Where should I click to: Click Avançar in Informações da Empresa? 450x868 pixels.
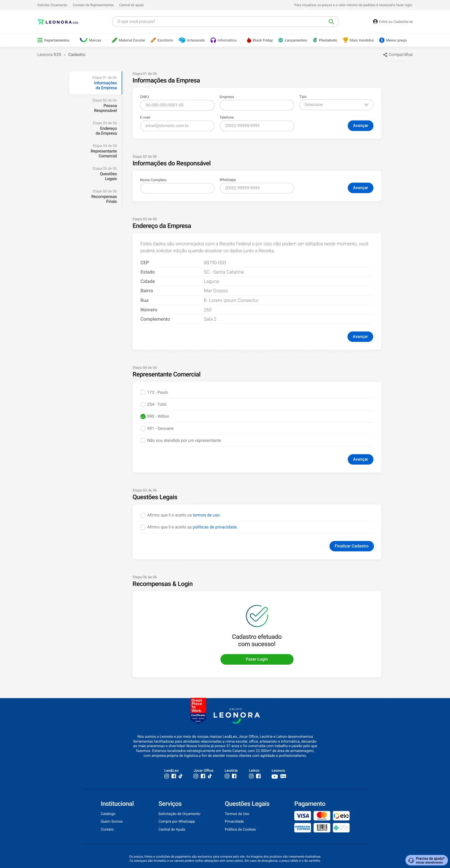coord(361,126)
